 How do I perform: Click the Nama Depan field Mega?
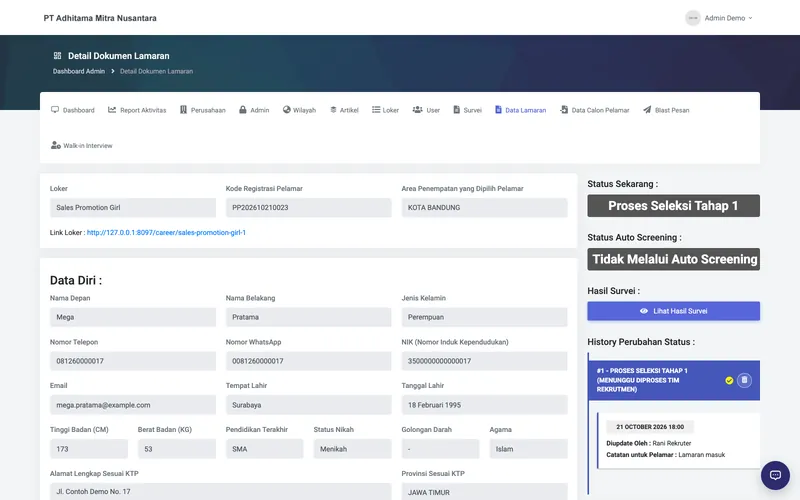pyautogui.click(x=133, y=317)
